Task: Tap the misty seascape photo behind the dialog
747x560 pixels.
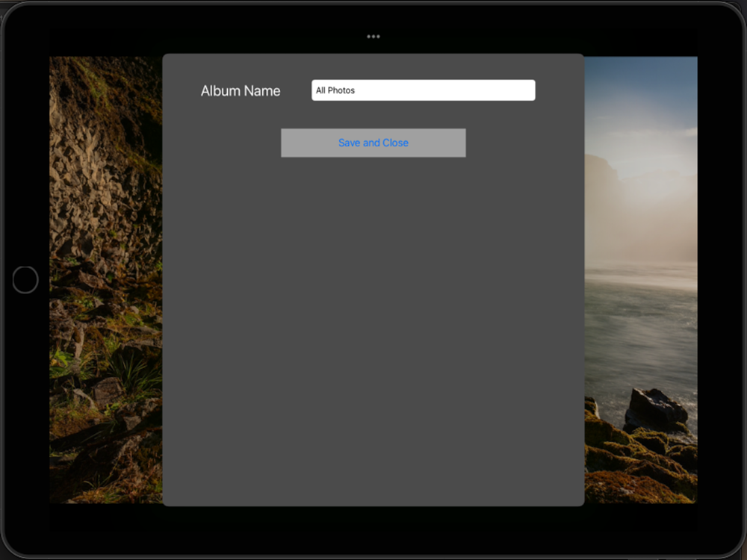Action: tap(641, 279)
